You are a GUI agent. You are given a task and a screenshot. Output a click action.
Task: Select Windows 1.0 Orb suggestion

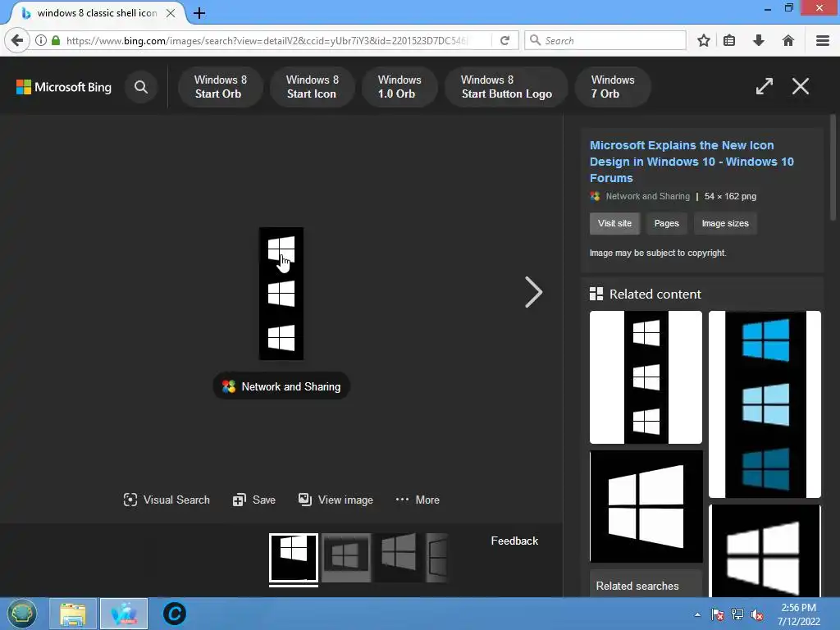(x=399, y=87)
